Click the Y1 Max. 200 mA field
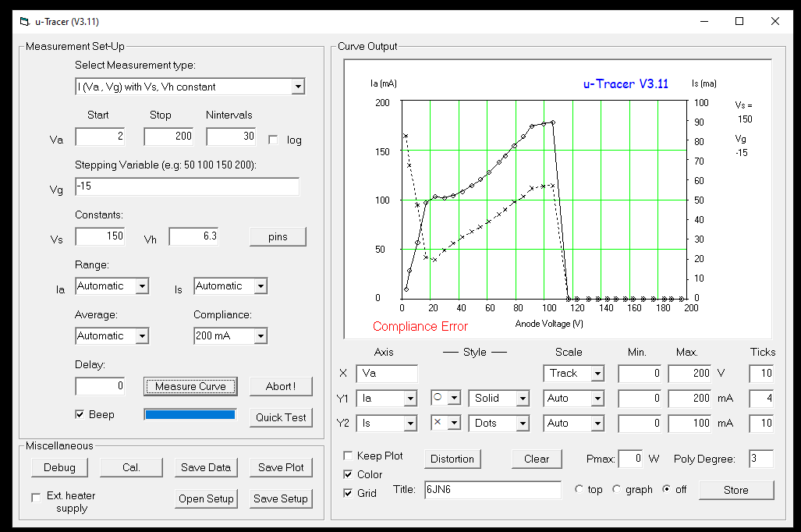The height and width of the screenshot is (532, 801). [x=689, y=399]
